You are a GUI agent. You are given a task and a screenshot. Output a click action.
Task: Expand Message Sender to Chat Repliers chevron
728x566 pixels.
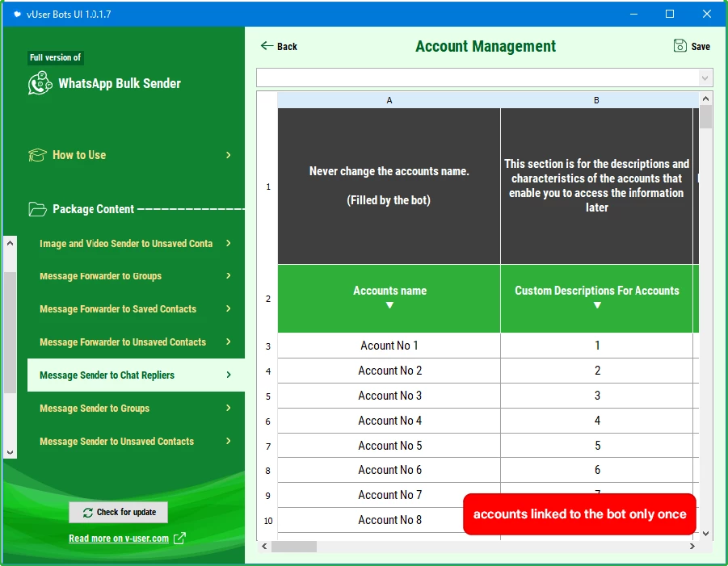pyautogui.click(x=228, y=375)
